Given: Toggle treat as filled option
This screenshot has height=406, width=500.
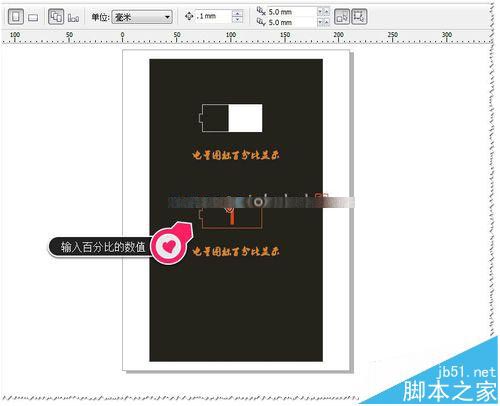Looking at the screenshot, I should pos(342,16).
